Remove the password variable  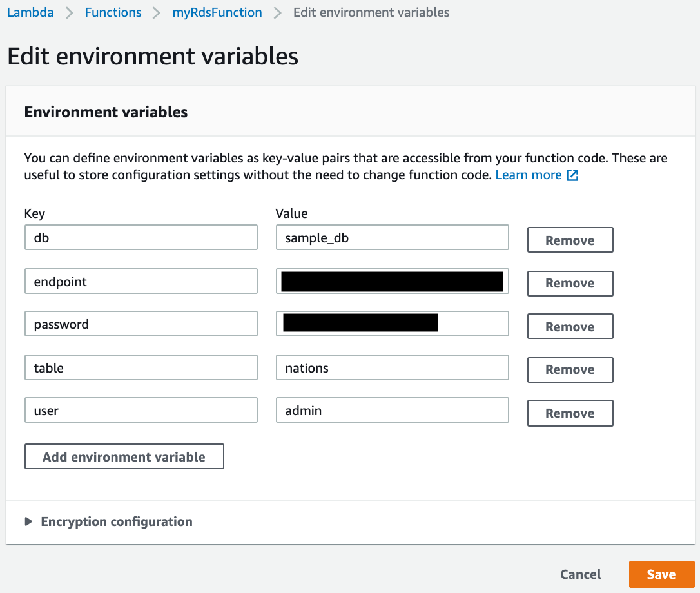pos(570,326)
